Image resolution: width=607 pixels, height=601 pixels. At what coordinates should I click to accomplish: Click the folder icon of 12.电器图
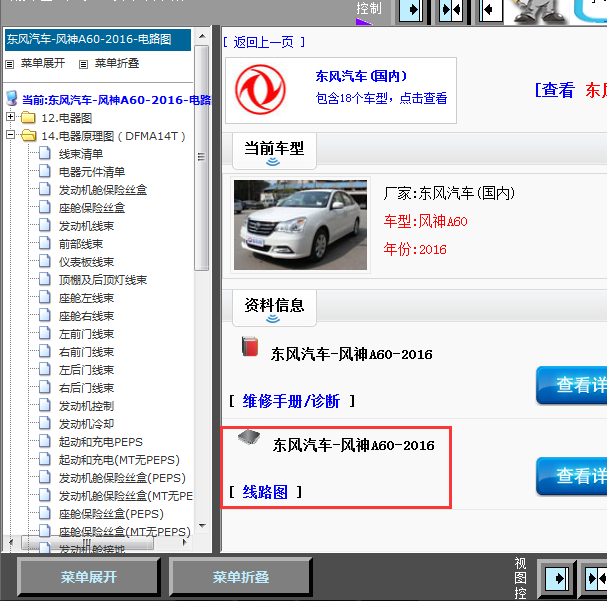pos(28,117)
